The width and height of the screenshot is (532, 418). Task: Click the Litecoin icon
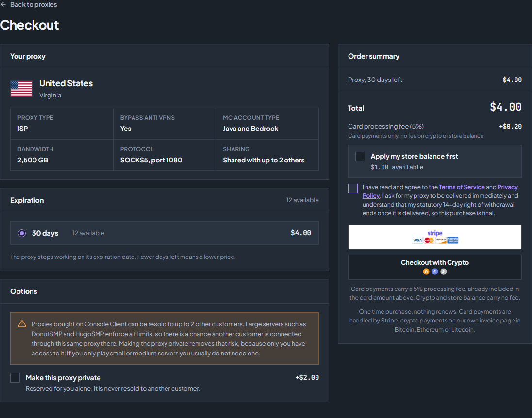pos(444,272)
